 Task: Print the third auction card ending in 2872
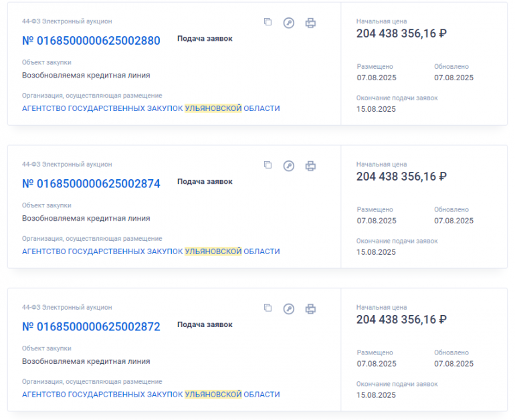310,309
